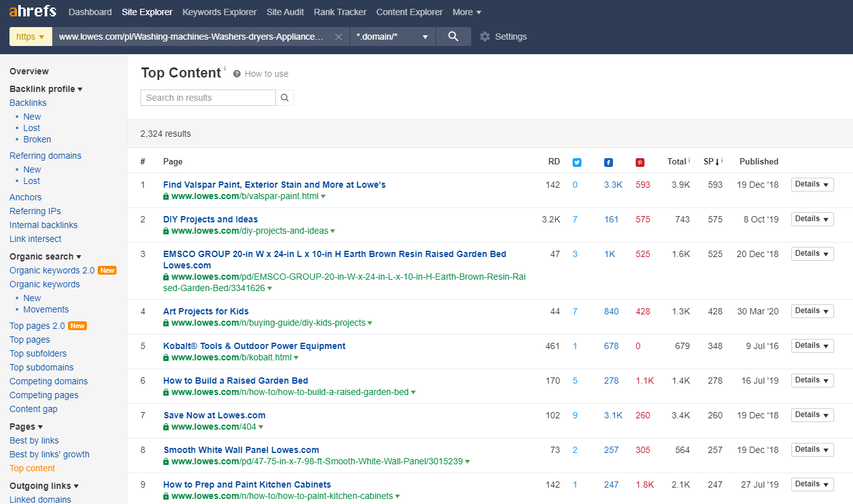
Task: Open Anchors report
Action: click(x=25, y=197)
